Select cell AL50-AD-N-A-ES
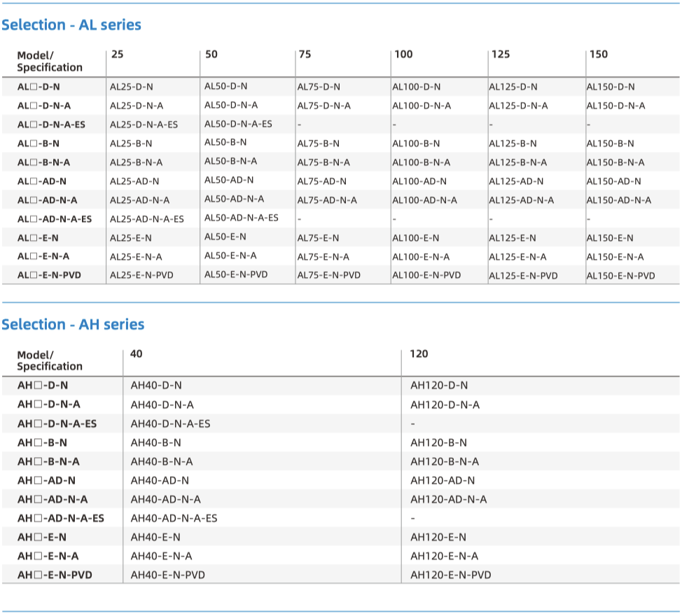 [x=242, y=218]
